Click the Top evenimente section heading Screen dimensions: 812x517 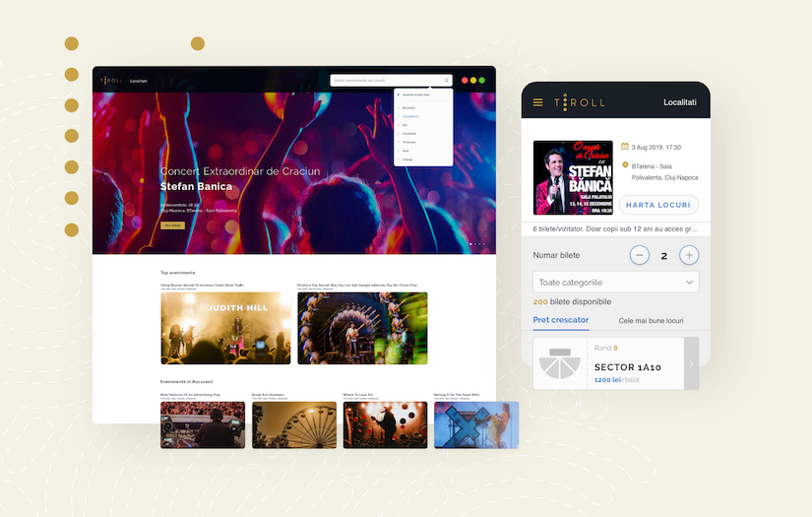[x=177, y=273]
